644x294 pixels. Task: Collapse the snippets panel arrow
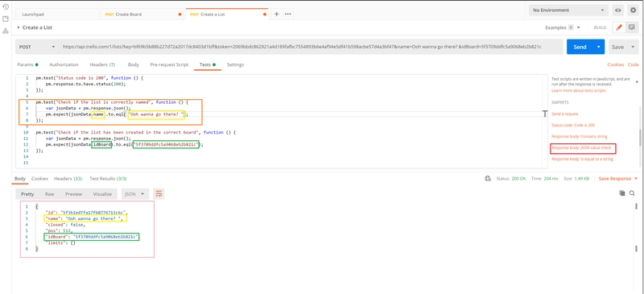(637, 82)
